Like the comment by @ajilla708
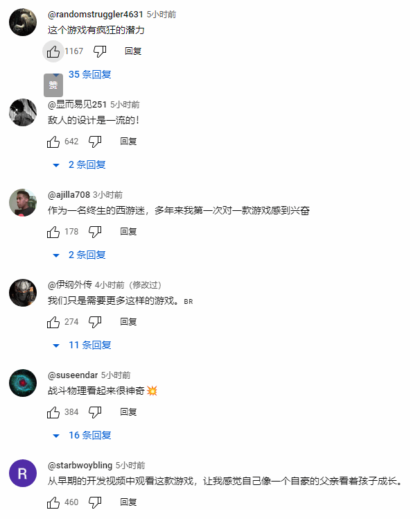Image resolution: width=420 pixels, height=519 pixels. click(x=53, y=232)
